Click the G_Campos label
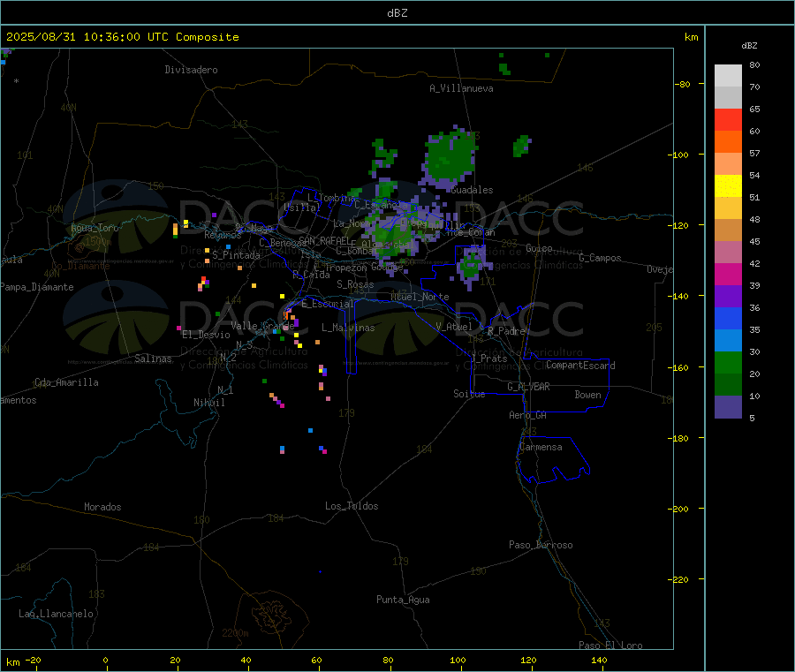Image resolution: width=795 pixels, height=672 pixels. [x=600, y=258]
